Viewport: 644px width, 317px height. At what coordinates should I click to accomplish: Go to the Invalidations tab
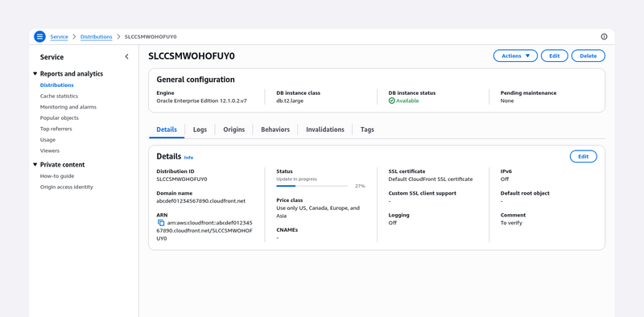(325, 130)
